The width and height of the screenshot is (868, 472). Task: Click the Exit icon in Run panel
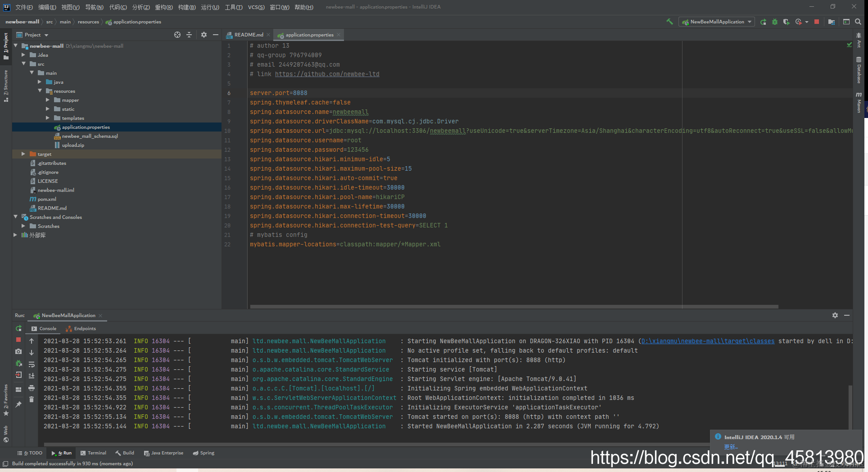18,375
